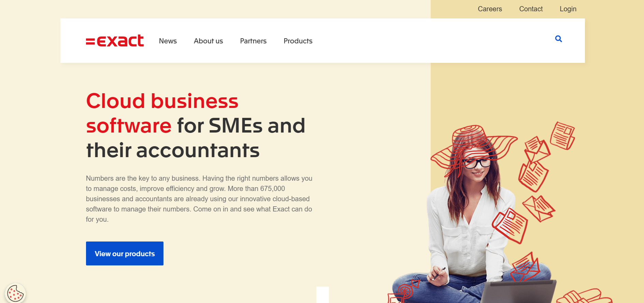
Task: Click the white scroll indicator at bottom center
Action: point(323,295)
